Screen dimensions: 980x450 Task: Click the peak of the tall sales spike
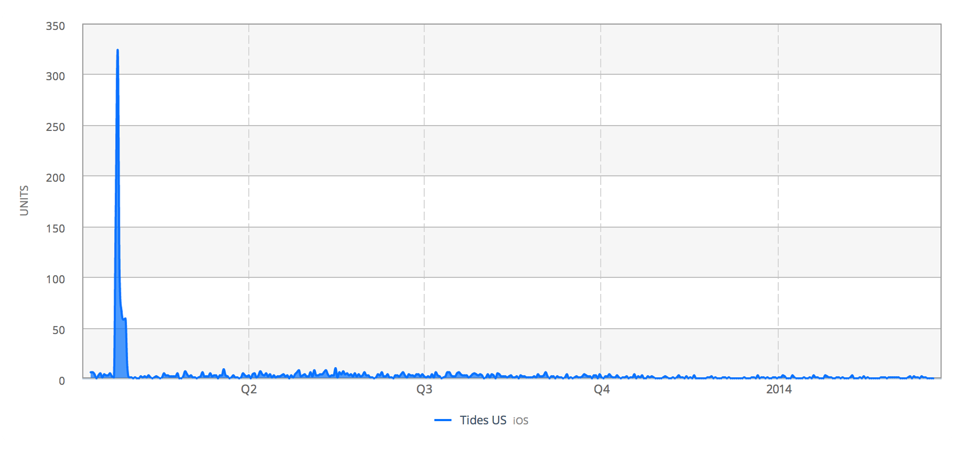[x=118, y=51]
